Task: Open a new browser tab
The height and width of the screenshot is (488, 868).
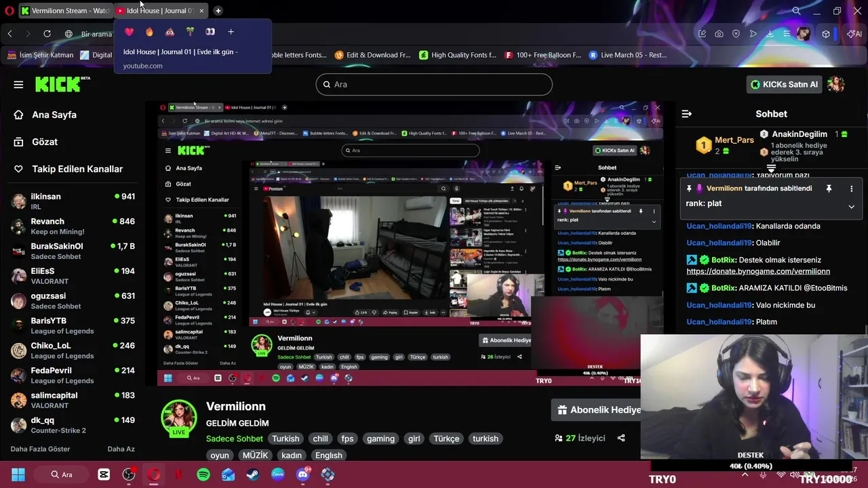Action: coord(218,11)
